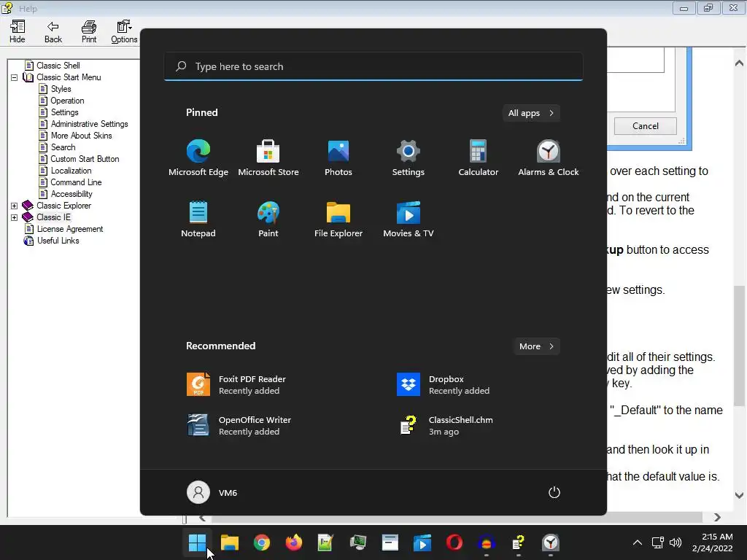Click Help horizontal scrollbar right arrow

717,517
